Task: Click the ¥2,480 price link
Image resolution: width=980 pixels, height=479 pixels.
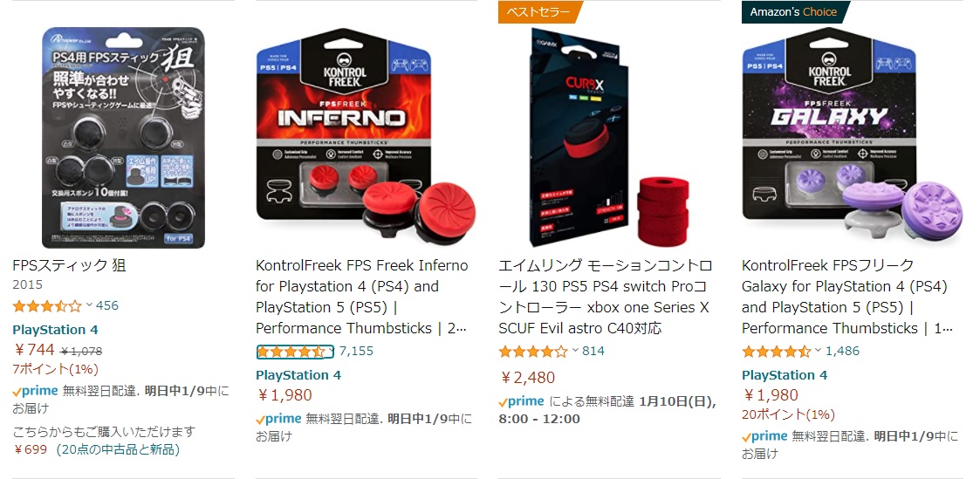Action: [528, 378]
